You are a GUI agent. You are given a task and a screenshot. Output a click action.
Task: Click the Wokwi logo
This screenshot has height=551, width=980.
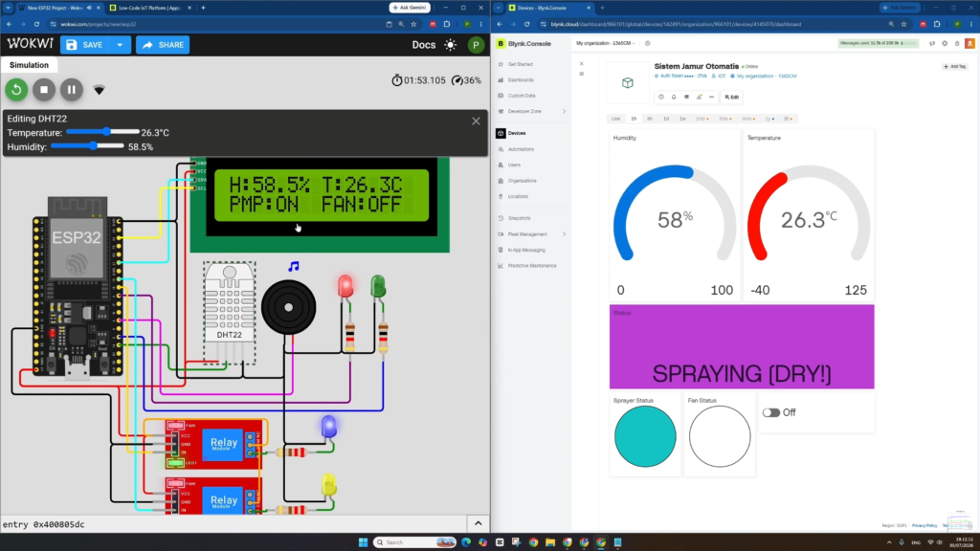click(30, 44)
